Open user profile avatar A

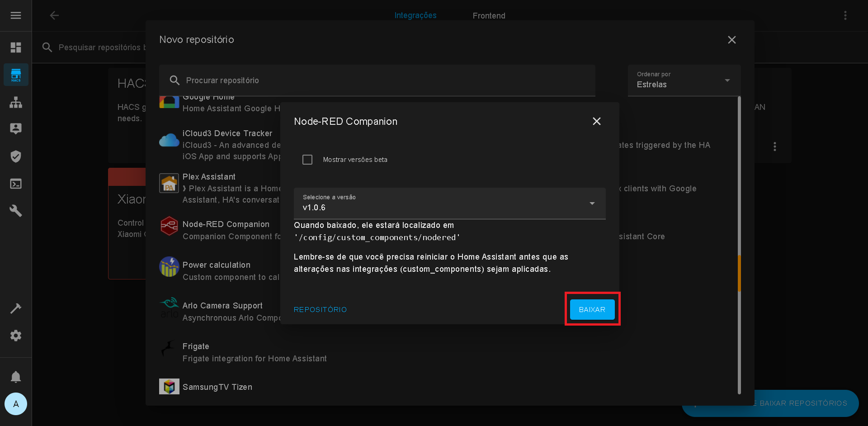(16, 404)
